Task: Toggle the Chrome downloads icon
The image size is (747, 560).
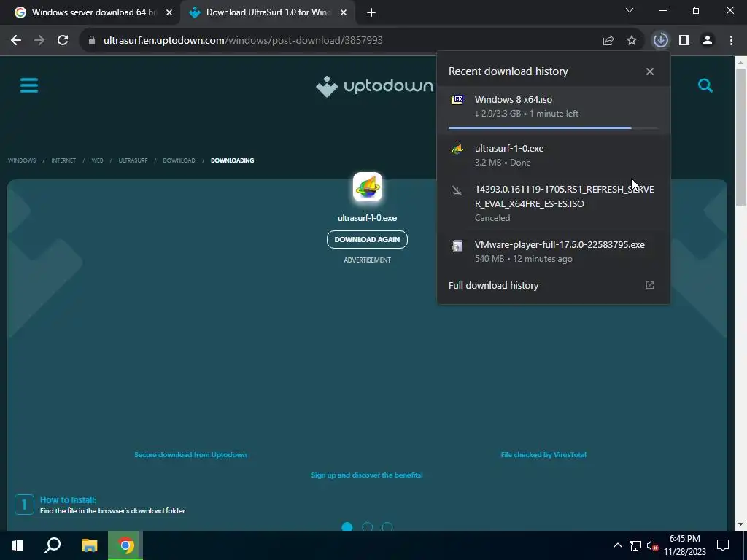Action: (x=660, y=41)
